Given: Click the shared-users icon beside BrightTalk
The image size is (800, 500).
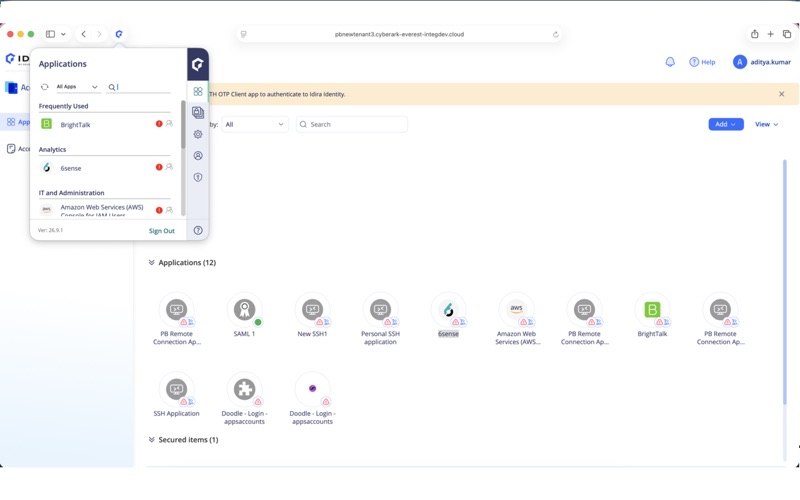Looking at the screenshot, I should (169, 123).
